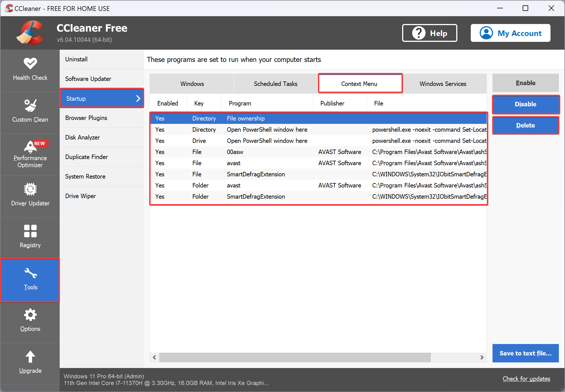Click the Help button label

(438, 33)
